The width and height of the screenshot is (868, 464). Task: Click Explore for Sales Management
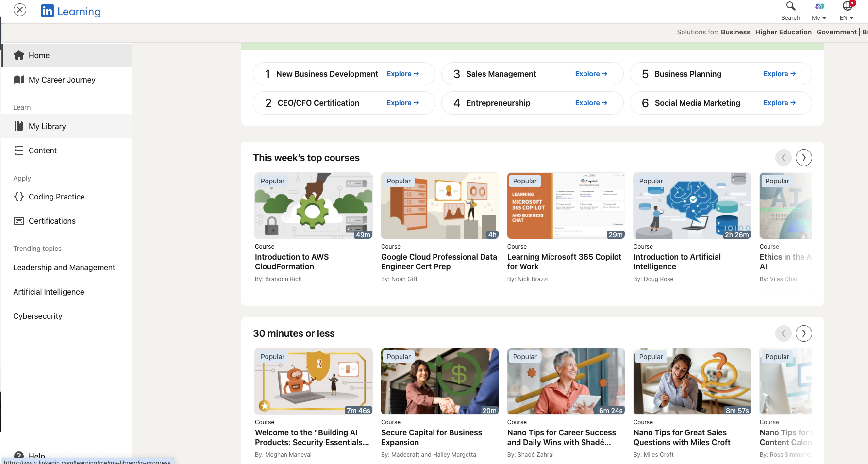tap(591, 74)
